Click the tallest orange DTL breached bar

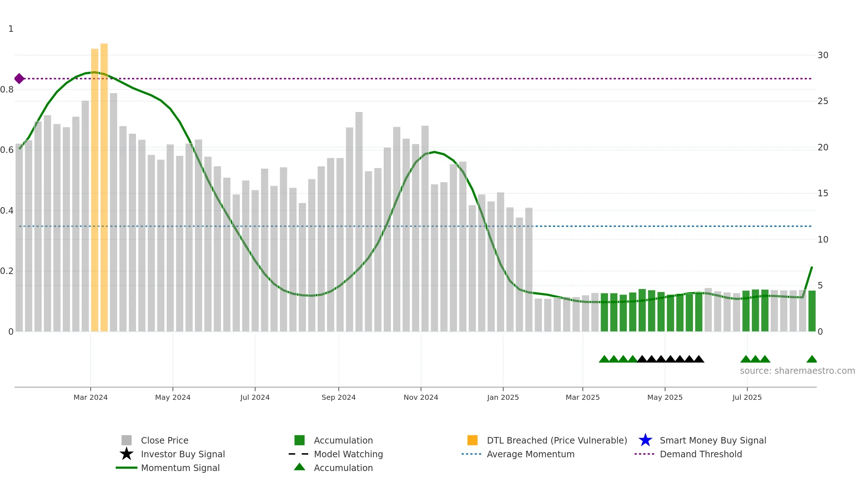point(104,187)
